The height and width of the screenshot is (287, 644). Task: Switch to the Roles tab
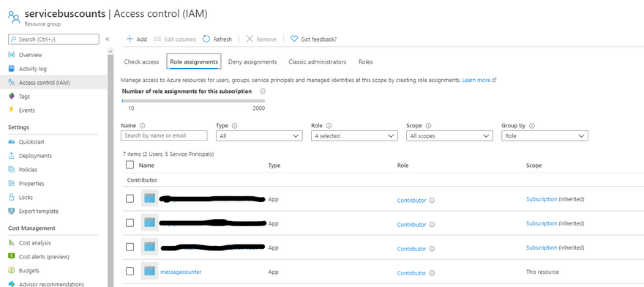pyautogui.click(x=365, y=61)
